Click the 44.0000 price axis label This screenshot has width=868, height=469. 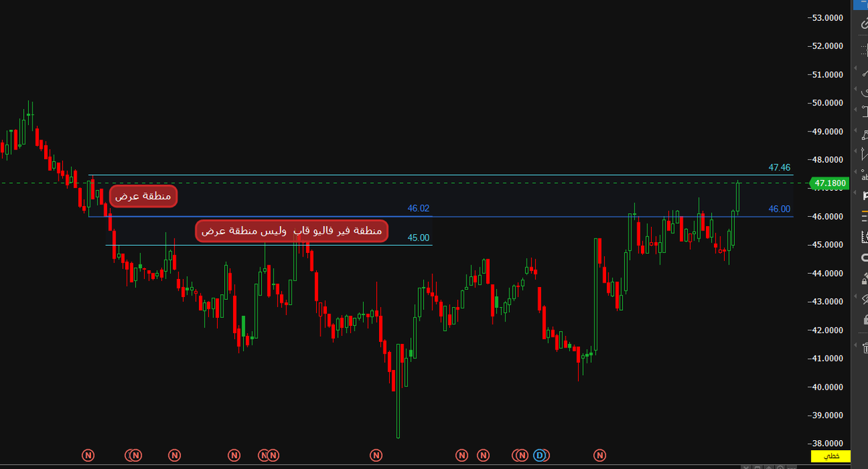[x=827, y=273]
